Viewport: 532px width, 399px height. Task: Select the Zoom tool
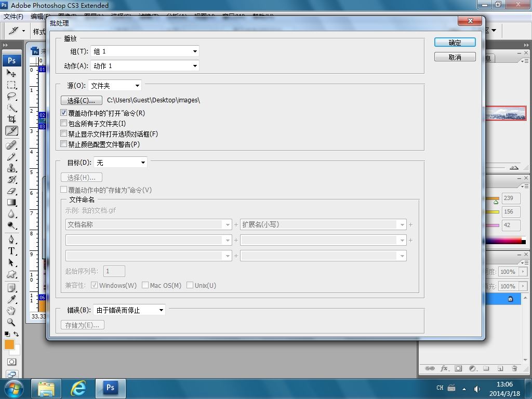pyautogui.click(x=11, y=322)
